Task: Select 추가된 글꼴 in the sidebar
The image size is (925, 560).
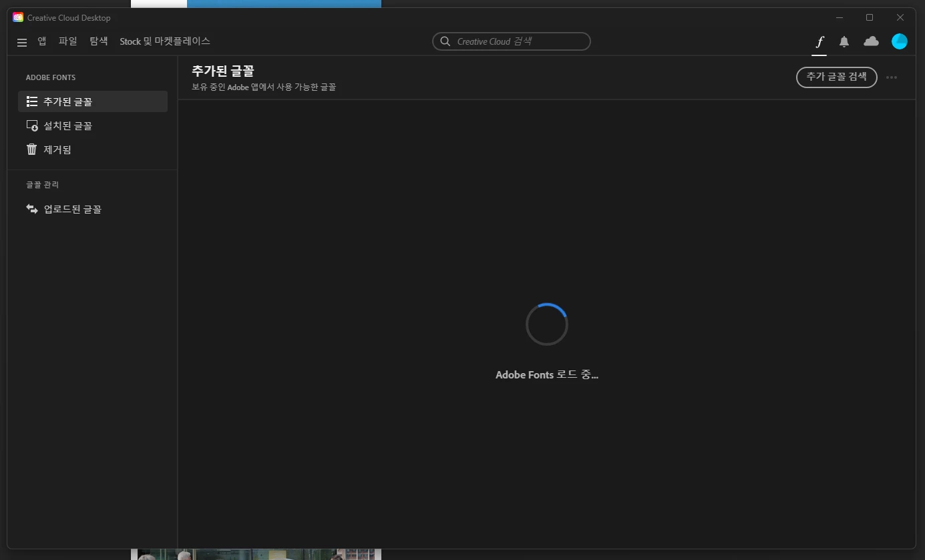Action: (x=93, y=101)
